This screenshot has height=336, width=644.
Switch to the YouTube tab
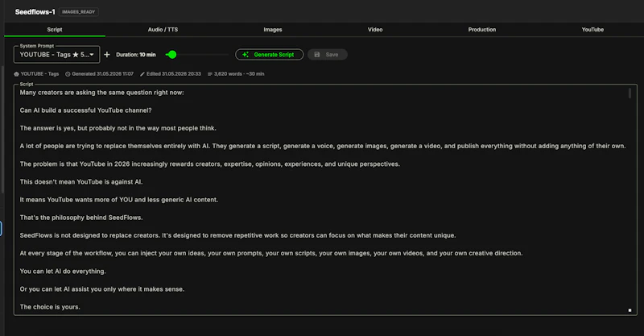[592, 30]
